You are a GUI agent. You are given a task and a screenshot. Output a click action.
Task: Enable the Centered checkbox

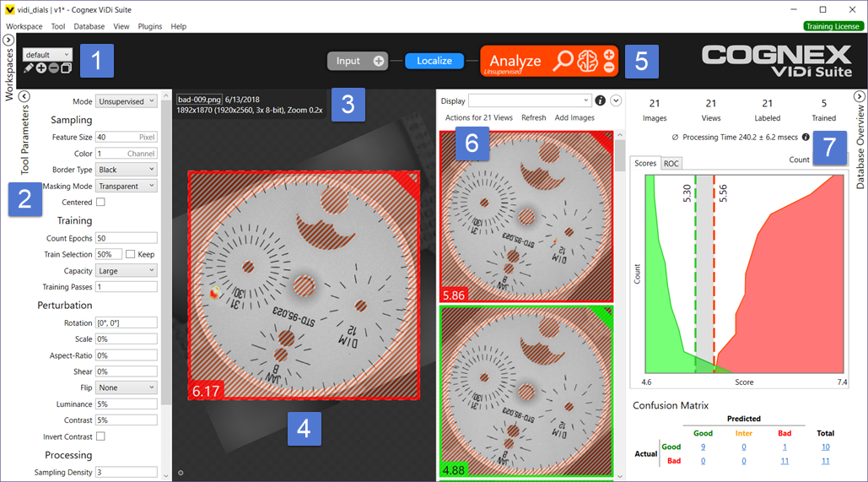pos(100,203)
